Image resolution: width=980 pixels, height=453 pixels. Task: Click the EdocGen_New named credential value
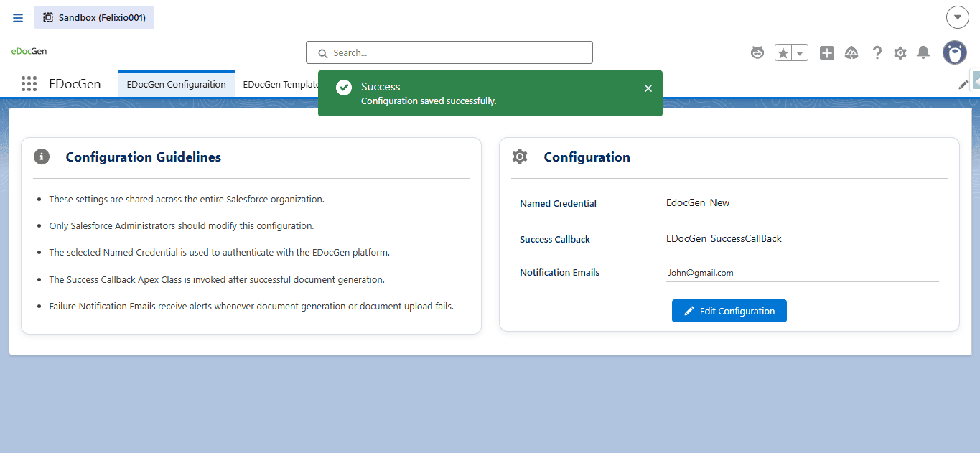[698, 202]
